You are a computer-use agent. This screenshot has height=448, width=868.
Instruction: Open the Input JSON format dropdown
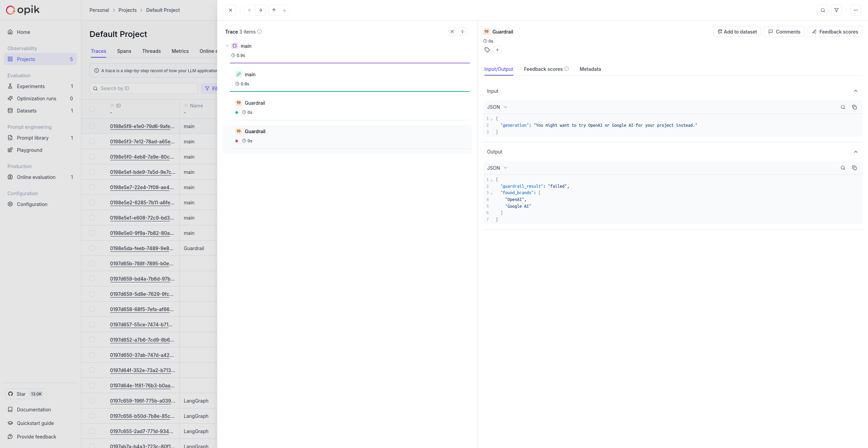tap(497, 107)
